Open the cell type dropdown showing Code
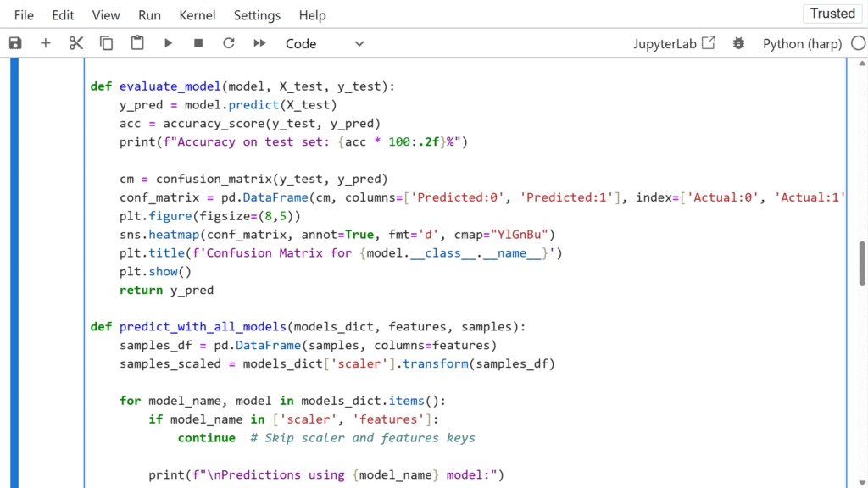 [x=301, y=42]
